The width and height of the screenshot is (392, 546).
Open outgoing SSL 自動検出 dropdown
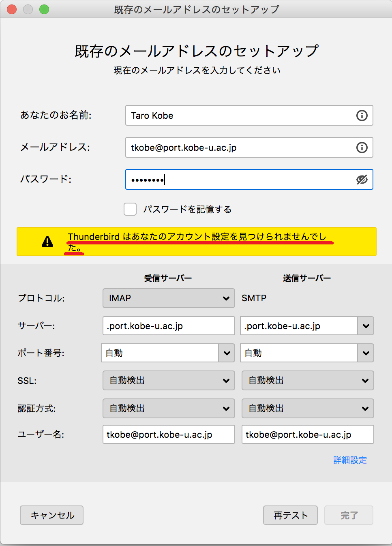point(308,381)
